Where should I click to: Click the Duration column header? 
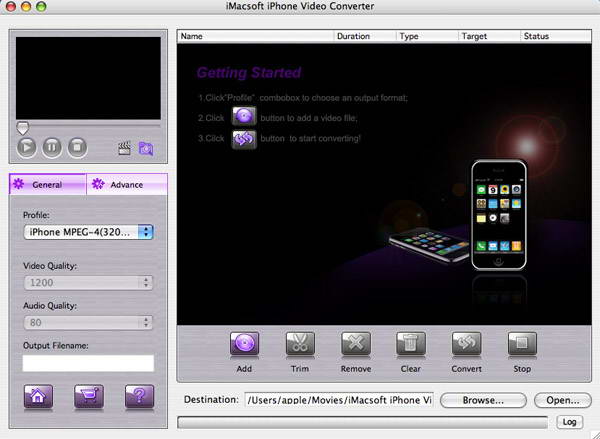(x=365, y=36)
